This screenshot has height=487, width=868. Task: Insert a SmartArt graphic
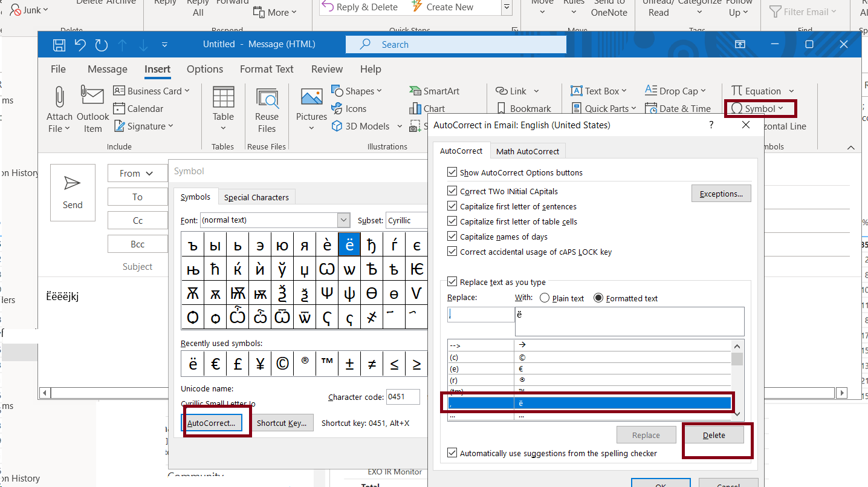coord(434,91)
